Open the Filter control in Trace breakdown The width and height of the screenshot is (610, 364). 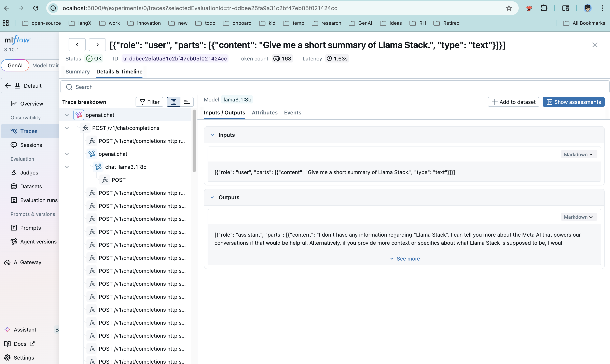tap(149, 102)
